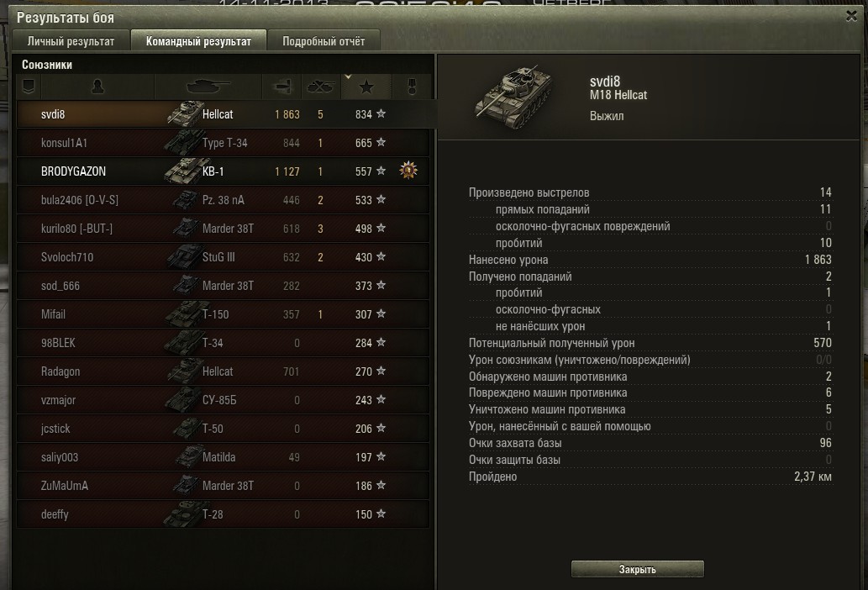
Task: Sort allies by platoon shield icon
Action: [29, 87]
